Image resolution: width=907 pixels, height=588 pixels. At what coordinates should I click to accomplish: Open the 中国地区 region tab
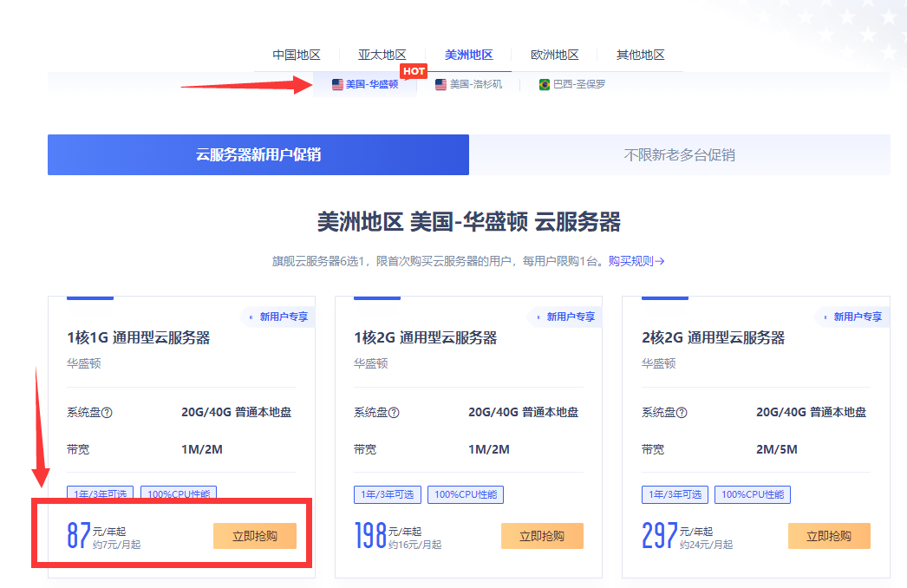tap(297, 55)
